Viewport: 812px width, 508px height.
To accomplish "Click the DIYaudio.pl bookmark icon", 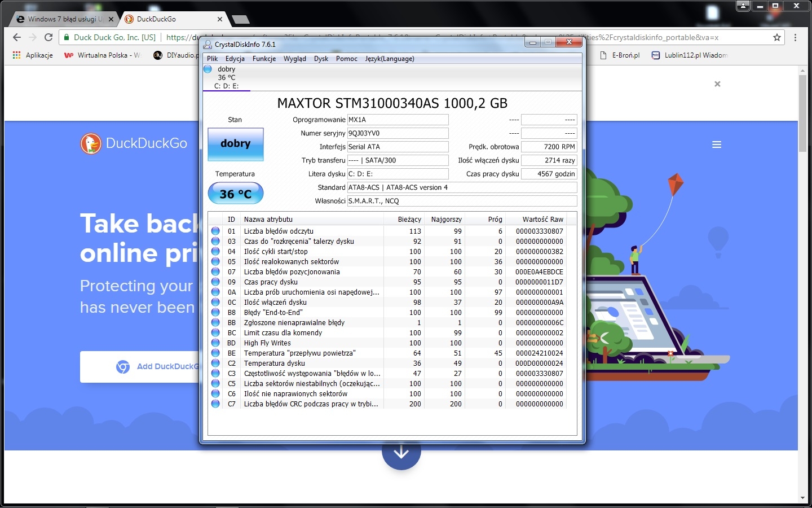I will click(157, 55).
